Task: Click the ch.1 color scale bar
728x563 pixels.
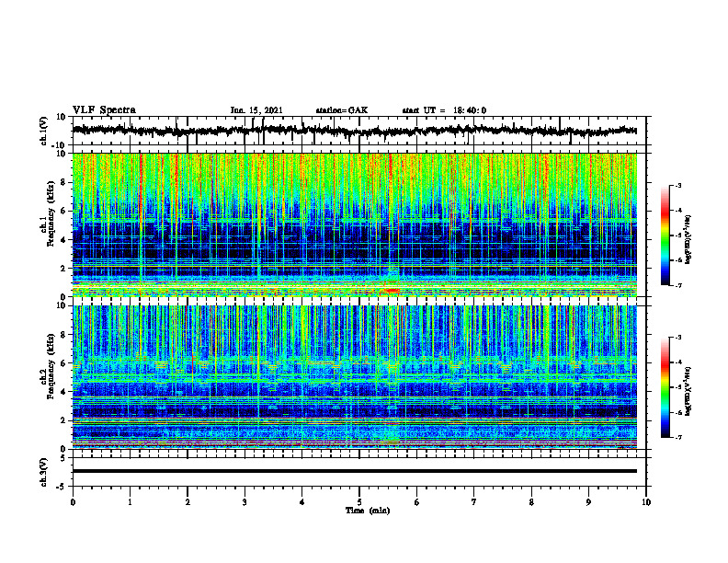Action: [665, 236]
